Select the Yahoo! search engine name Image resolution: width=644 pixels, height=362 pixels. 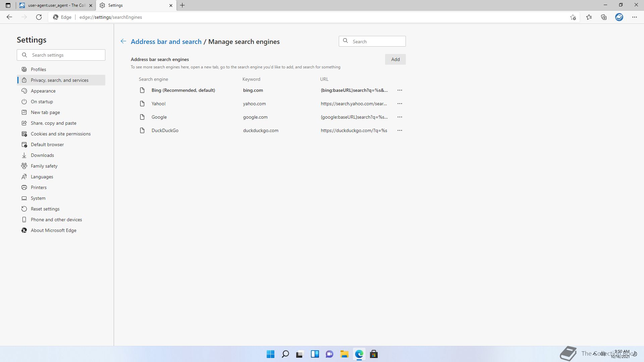click(159, 104)
